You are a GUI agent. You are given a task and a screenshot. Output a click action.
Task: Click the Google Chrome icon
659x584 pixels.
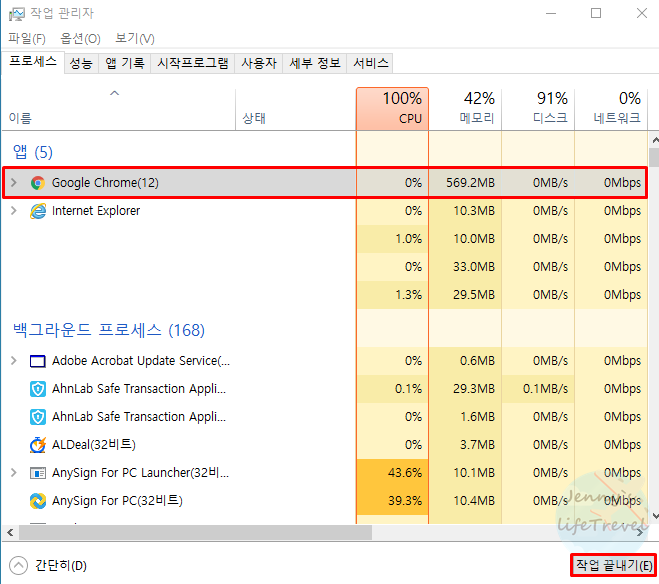tap(37, 183)
